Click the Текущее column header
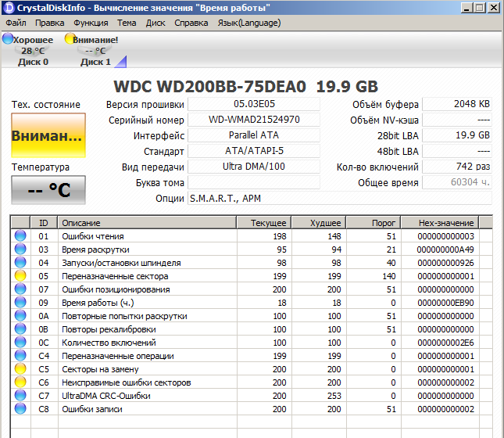The height and width of the screenshot is (438, 504). [264, 223]
